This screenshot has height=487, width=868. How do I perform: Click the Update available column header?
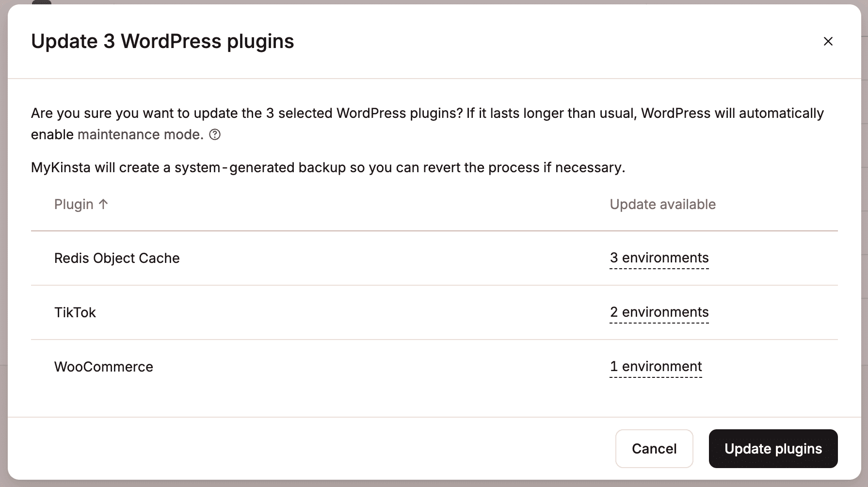663,204
